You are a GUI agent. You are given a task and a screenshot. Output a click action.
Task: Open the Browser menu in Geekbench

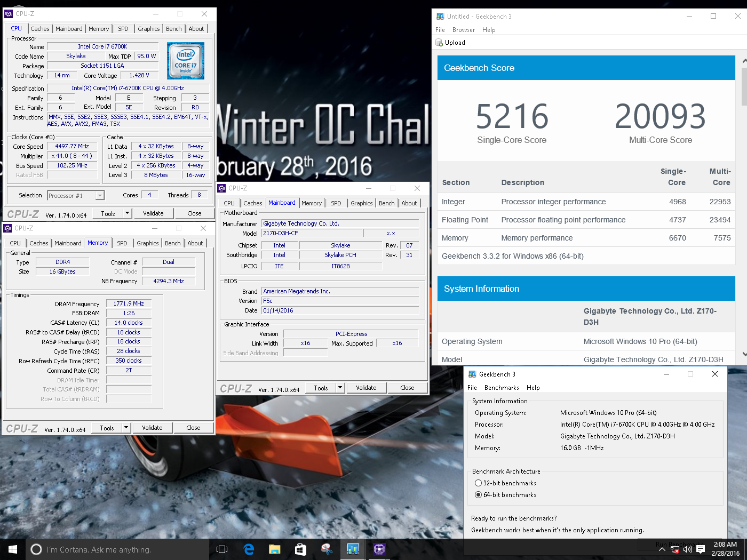(464, 30)
